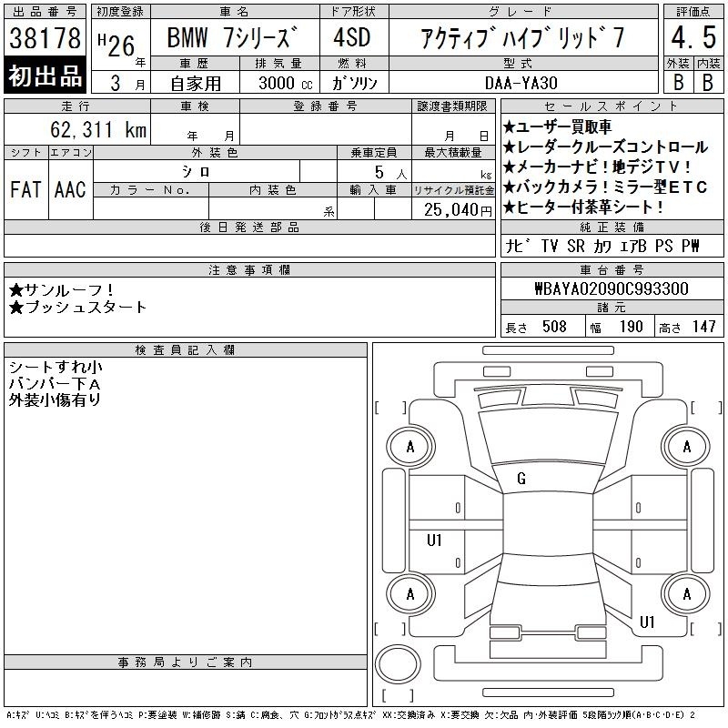728x728 pixels.
Task: Select the lot number 38178
Action: click(45, 37)
